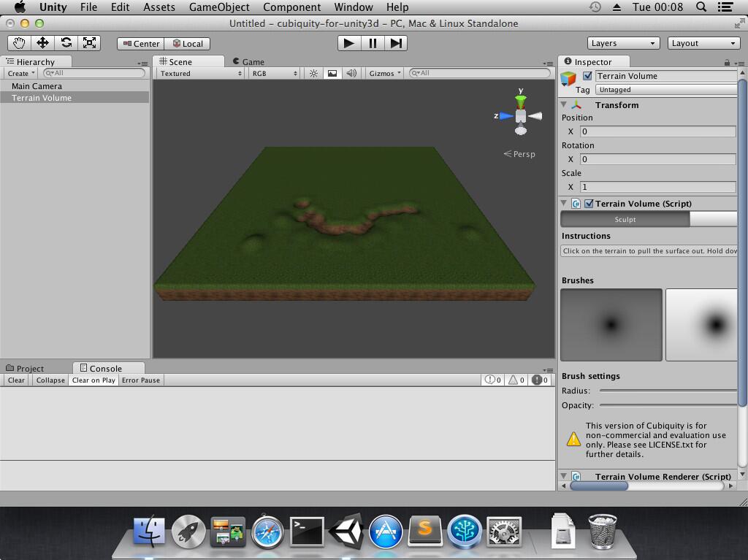
Task: Open Hierarchy Create dropdown
Action: tap(21, 74)
